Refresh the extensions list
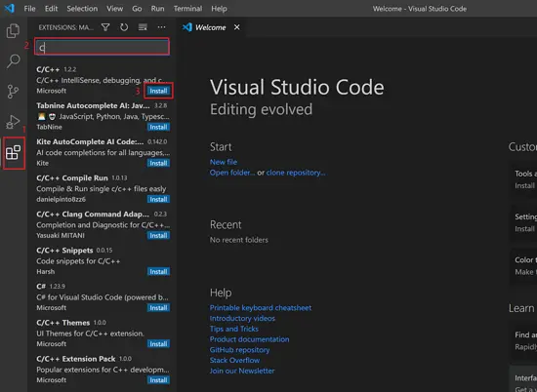The height and width of the screenshot is (392, 537). click(124, 27)
